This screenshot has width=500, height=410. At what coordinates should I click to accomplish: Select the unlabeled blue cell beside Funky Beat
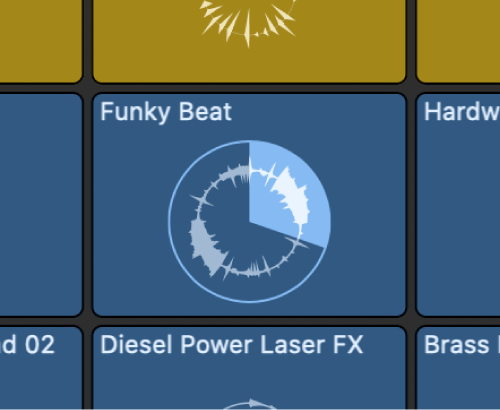point(41,205)
